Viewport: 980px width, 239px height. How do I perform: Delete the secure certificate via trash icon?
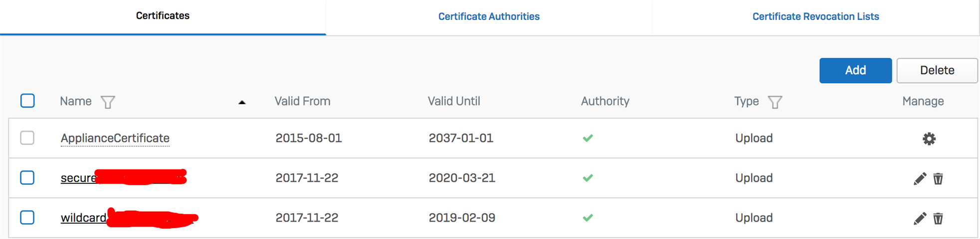coord(938,178)
